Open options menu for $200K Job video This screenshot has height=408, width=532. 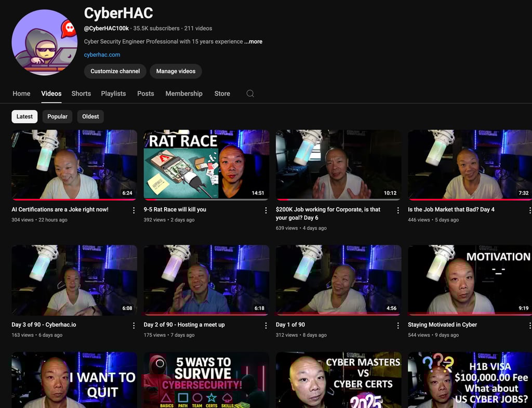(397, 210)
